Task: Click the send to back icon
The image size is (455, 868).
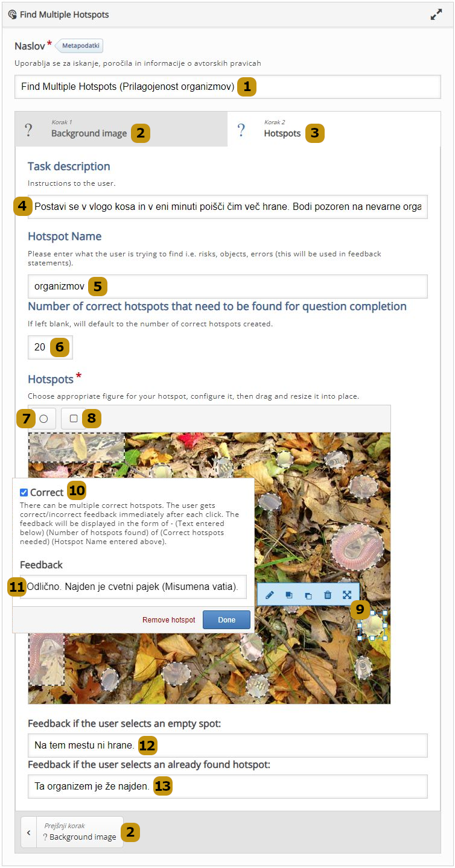Action: [308, 595]
